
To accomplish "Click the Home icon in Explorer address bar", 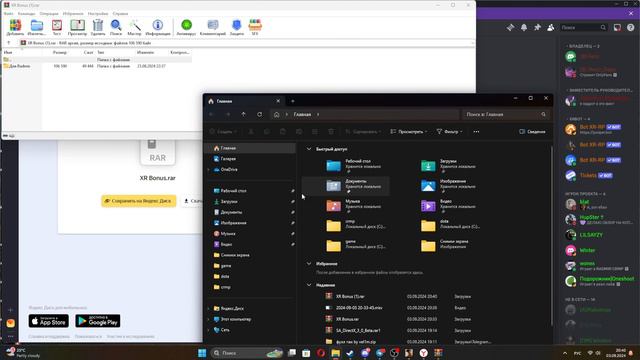I will (x=276, y=114).
